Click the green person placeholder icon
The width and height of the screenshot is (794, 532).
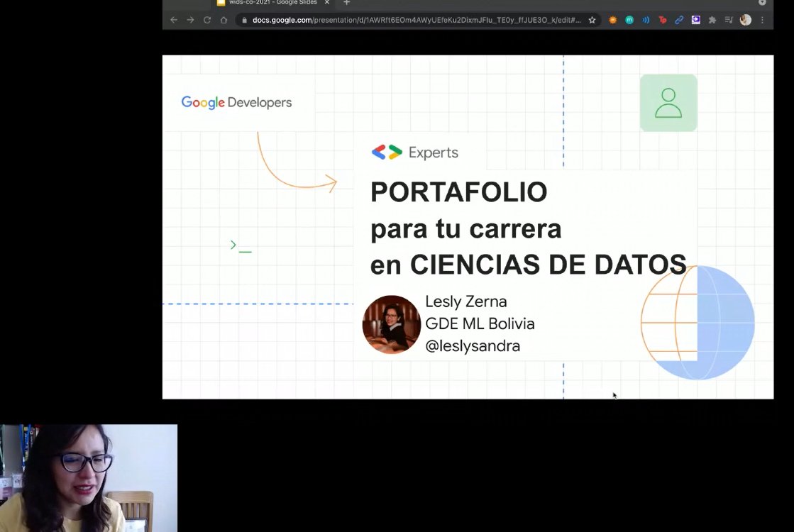click(x=668, y=103)
